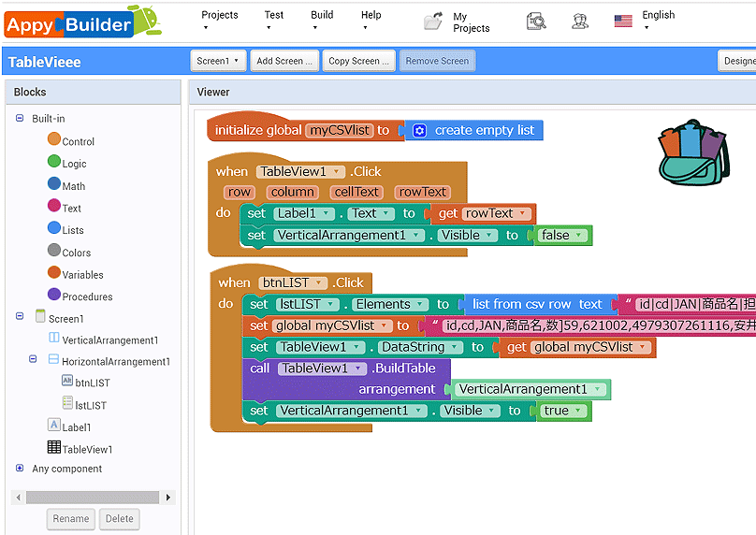Click the Rename button
Image resolution: width=756 pixels, height=535 pixels.
click(71, 518)
